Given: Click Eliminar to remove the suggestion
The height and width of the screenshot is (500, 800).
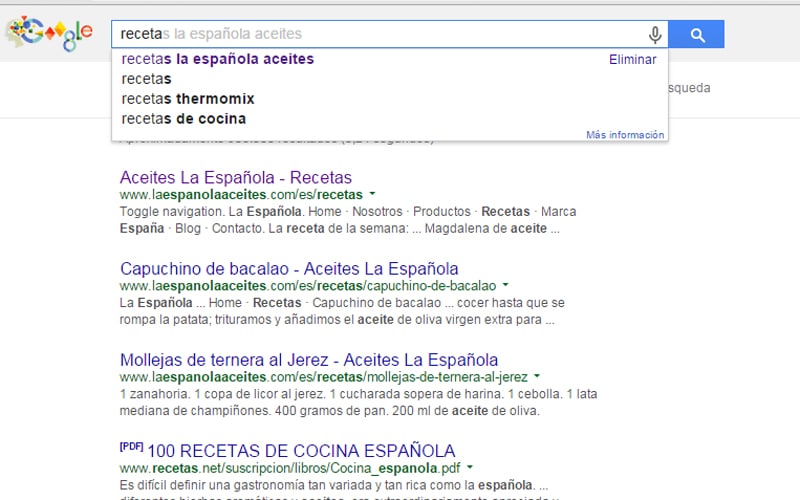Looking at the screenshot, I should tap(633, 60).
